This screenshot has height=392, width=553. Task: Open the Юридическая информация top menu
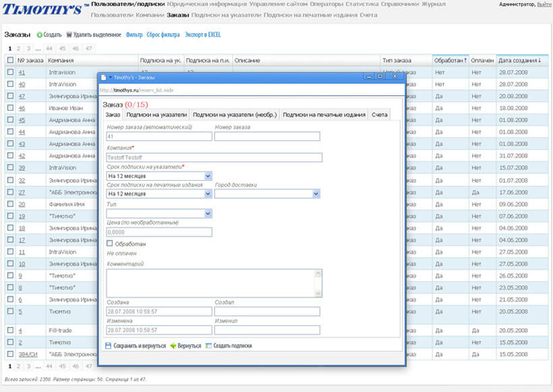(207, 4)
